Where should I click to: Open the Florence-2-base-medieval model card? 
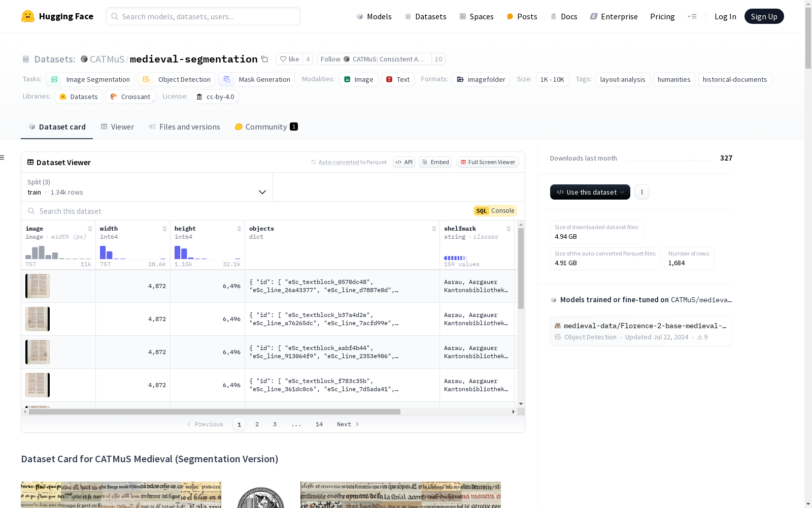(641, 331)
